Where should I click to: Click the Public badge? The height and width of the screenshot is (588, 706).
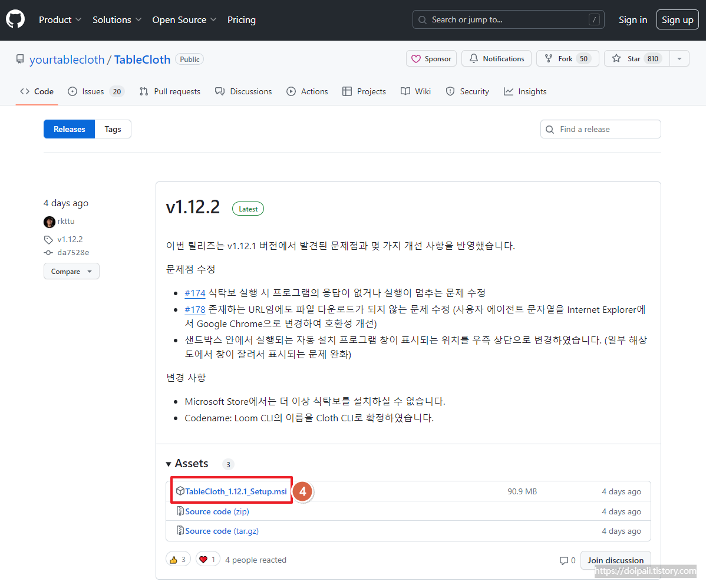190,60
